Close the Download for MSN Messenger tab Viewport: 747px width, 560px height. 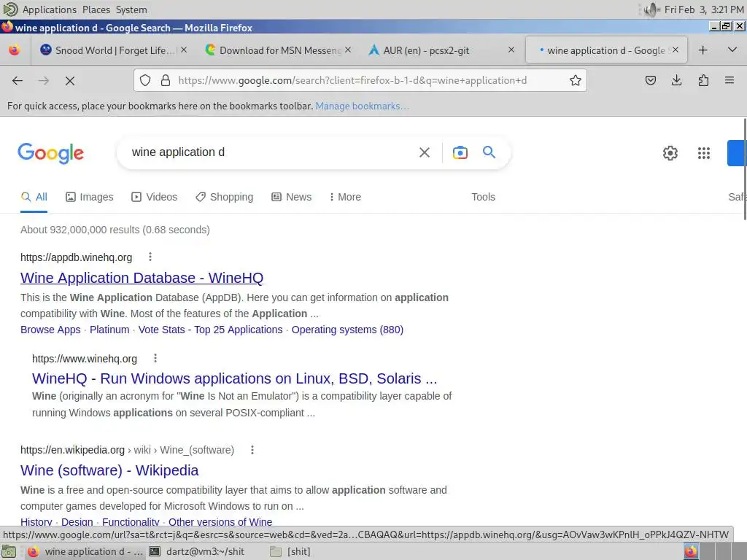(348, 50)
